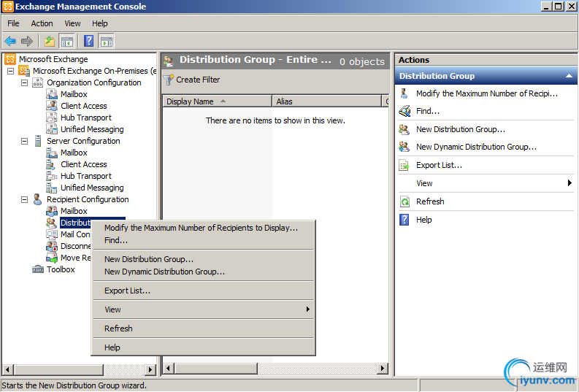This screenshot has width=579, height=392.
Task: Click the Export List icon in Actions pane
Action: [x=404, y=165]
